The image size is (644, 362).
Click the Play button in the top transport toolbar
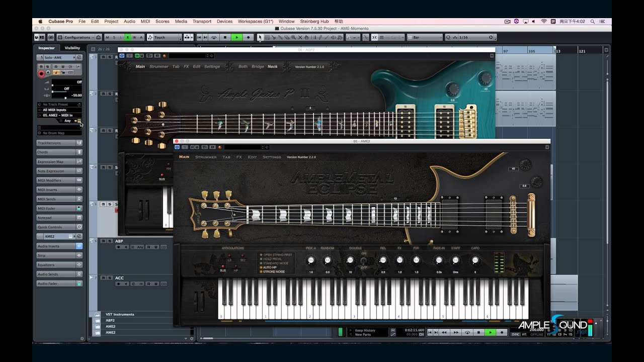236,37
